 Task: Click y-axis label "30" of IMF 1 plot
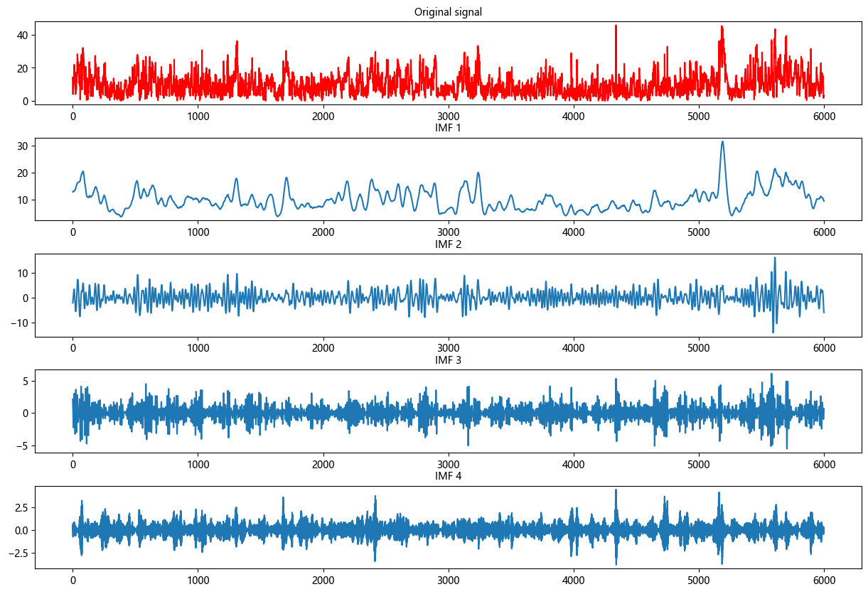coord(21,146)
